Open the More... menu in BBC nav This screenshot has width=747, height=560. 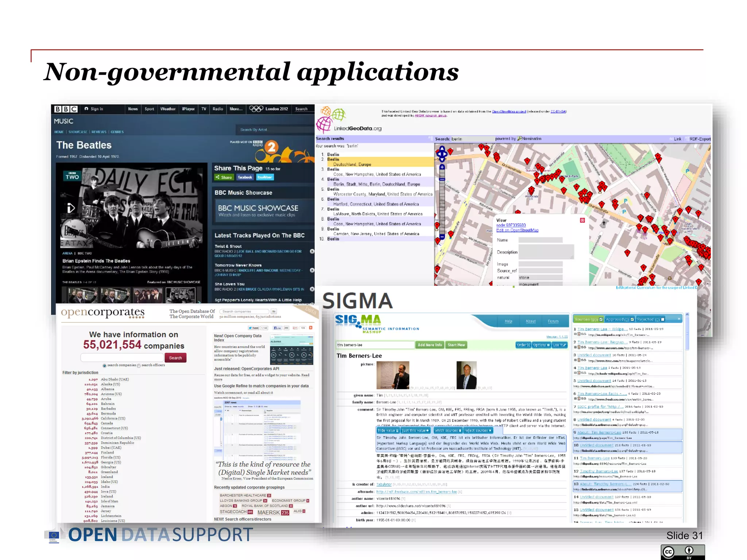coord(236,109)
